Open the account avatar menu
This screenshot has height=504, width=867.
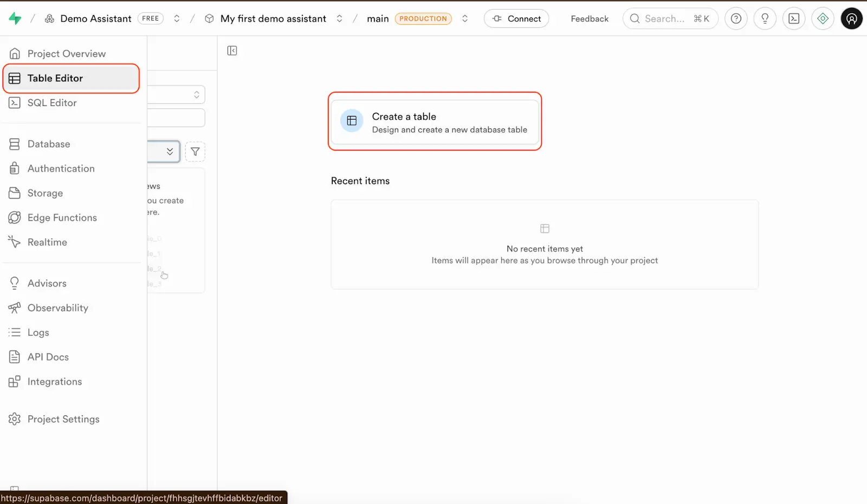(x=851, y=18)
